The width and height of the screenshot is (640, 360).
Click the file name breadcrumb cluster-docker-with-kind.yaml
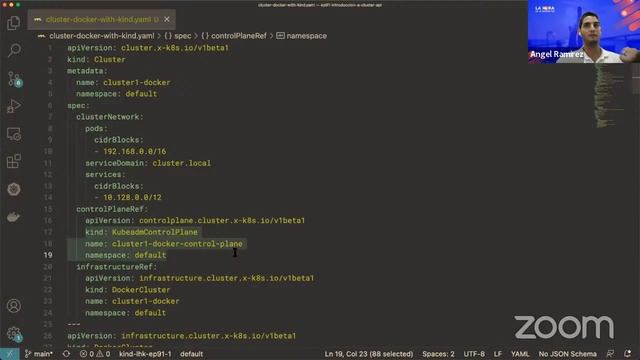coord(102,36)
